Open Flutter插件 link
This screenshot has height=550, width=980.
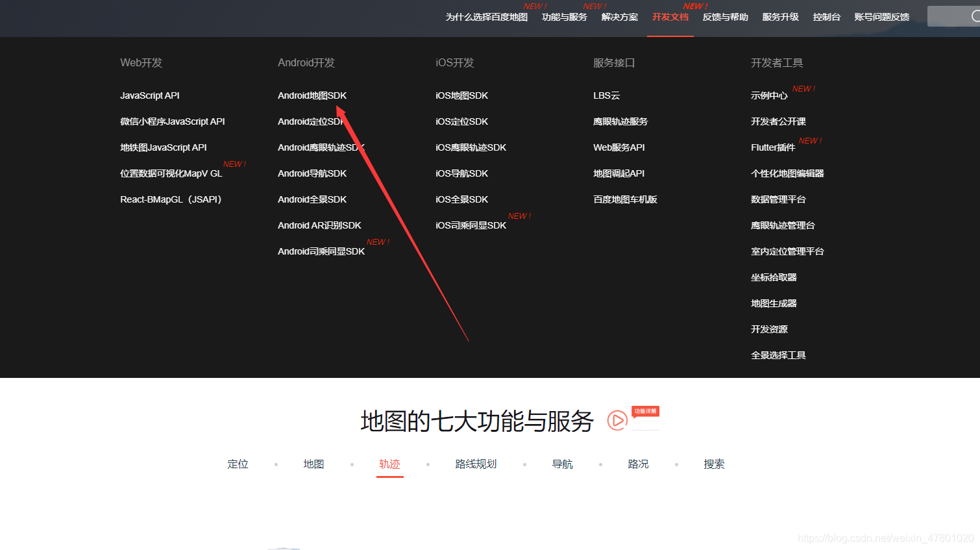coord(773,147)
